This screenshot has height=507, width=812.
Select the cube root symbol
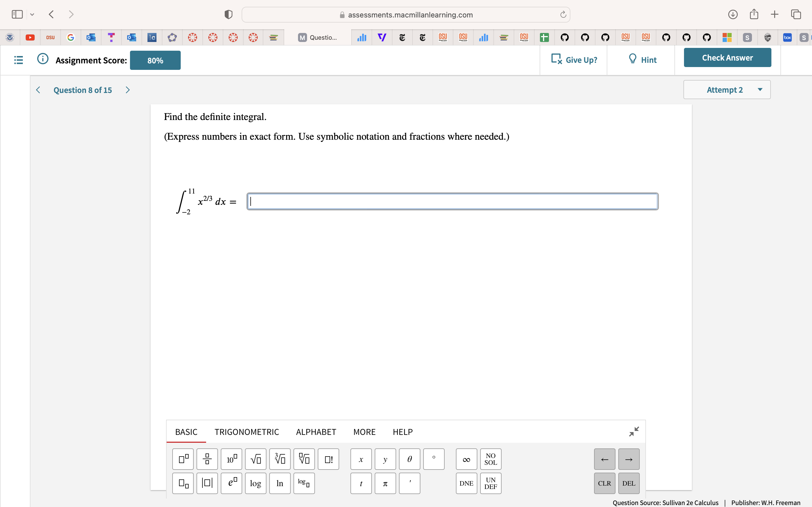(279, 459)
